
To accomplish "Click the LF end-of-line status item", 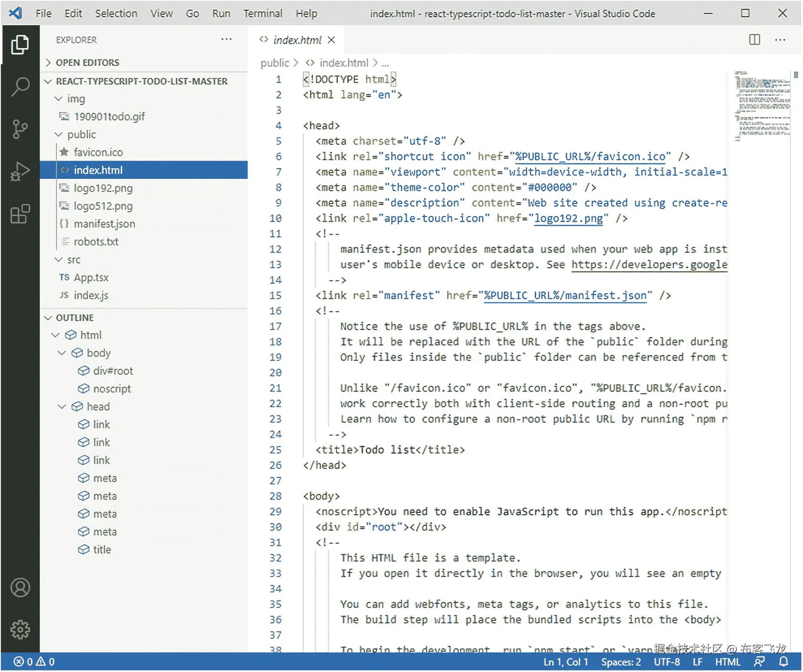I will pos(697,662).
